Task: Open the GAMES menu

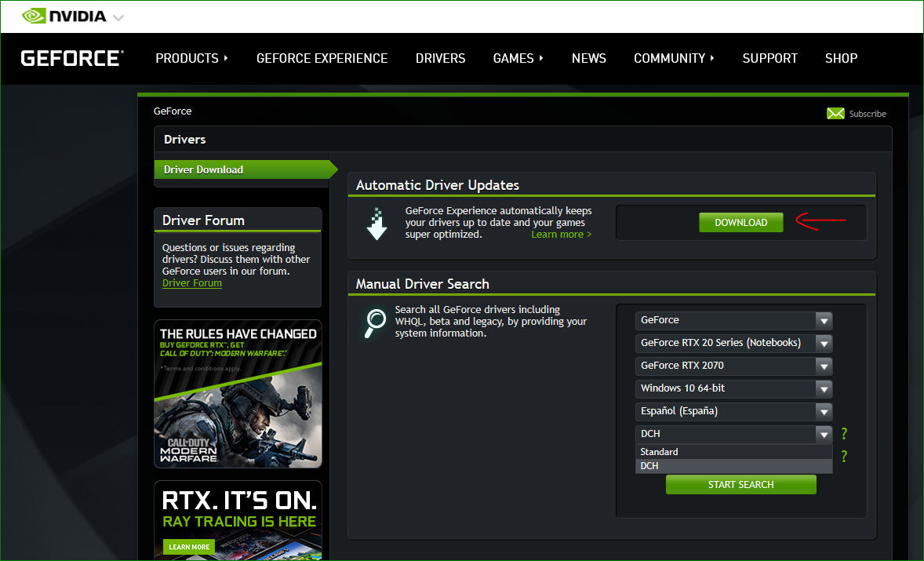Action: click(518, 58)
